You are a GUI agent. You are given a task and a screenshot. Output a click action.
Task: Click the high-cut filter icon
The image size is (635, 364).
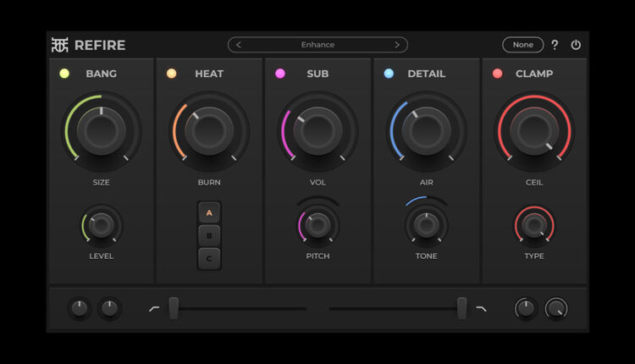481,309
